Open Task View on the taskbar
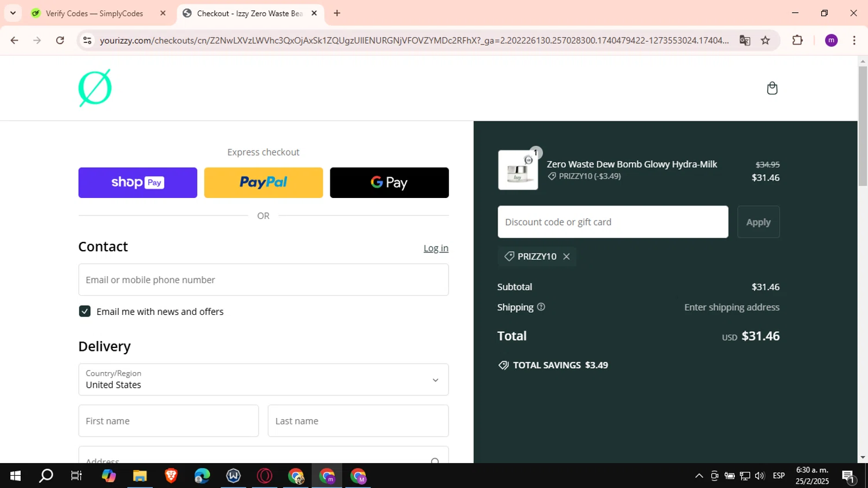 click(x=76, y=476)
